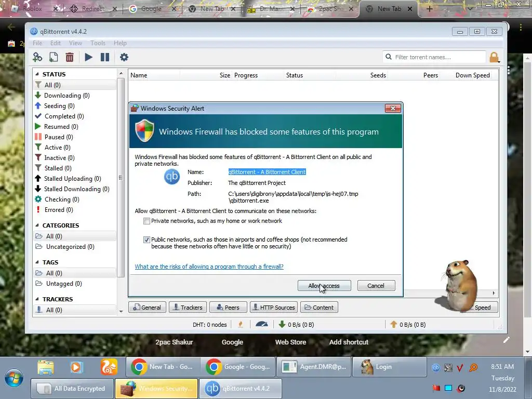The height and width of the screenshot is (399, 532).
Task: Uncheck the Public networks checkbox
Action: pyautogui.click(x=147, y=240)
